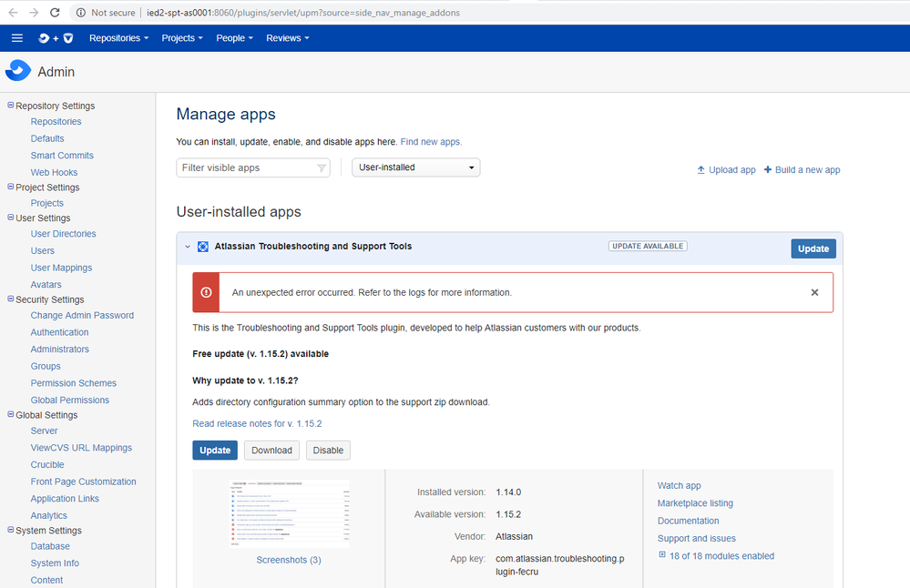Open Documentation link

point(689,522)
